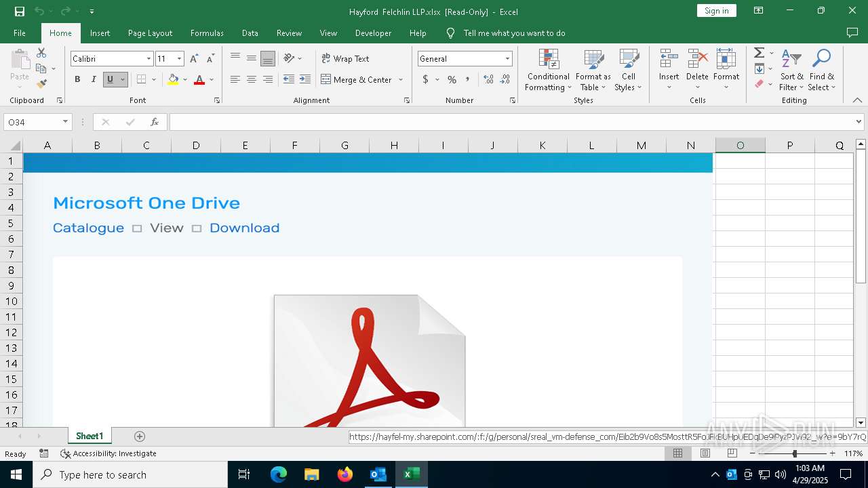
Task: Apply the yellow fill color
Action: (x=173, y=79)
